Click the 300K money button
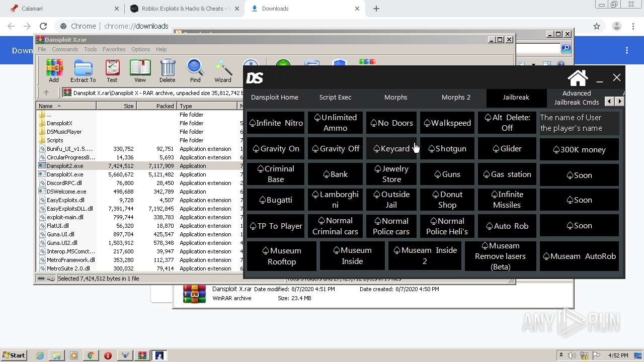Image resolution: width=644 pixels, height=362 pixels. point(579,149)
